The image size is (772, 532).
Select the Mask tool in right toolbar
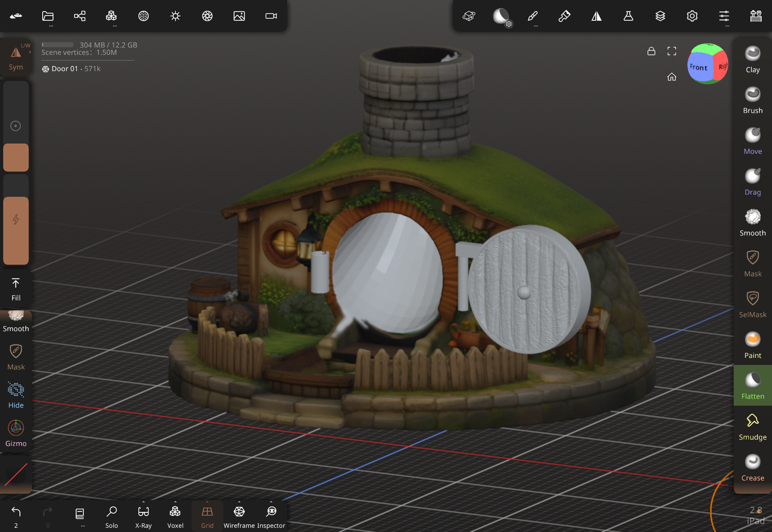753,264
